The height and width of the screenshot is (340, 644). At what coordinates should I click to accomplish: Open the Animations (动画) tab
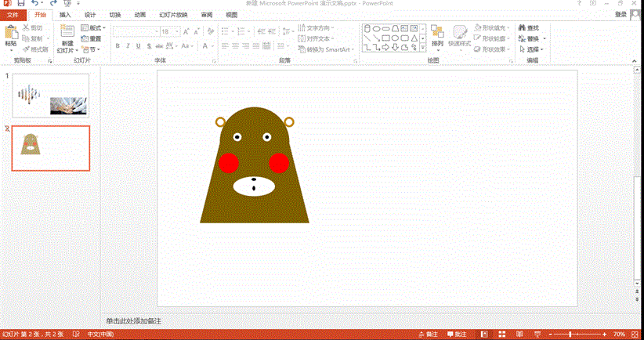[139, 15]
